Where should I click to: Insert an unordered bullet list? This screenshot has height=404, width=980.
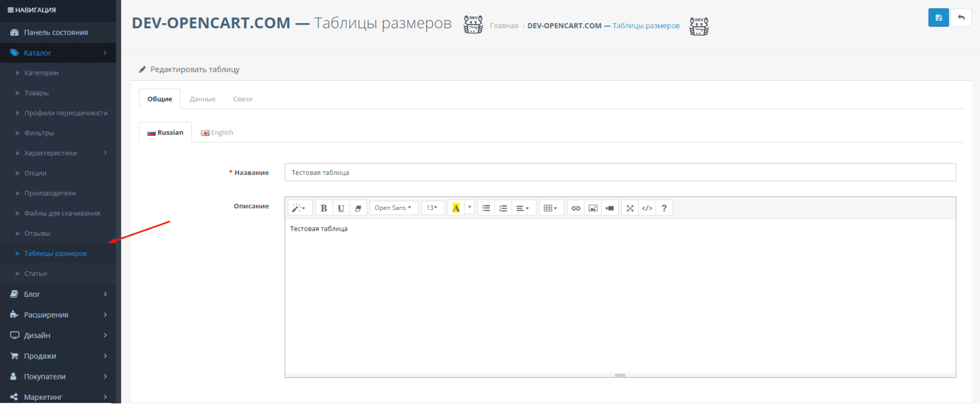[x=486, y=208]
